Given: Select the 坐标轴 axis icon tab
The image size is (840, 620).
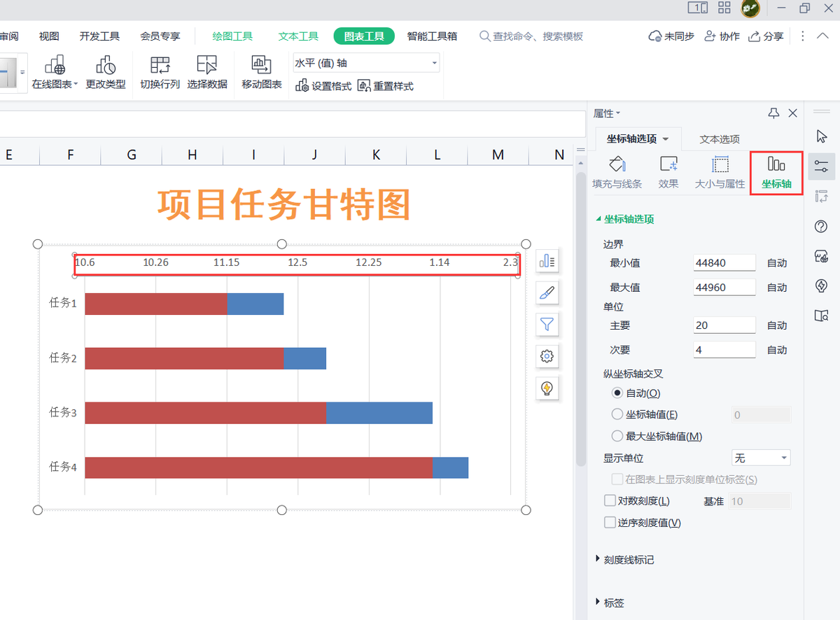Looking at the screenshot, I should click(x=776, y=172).
